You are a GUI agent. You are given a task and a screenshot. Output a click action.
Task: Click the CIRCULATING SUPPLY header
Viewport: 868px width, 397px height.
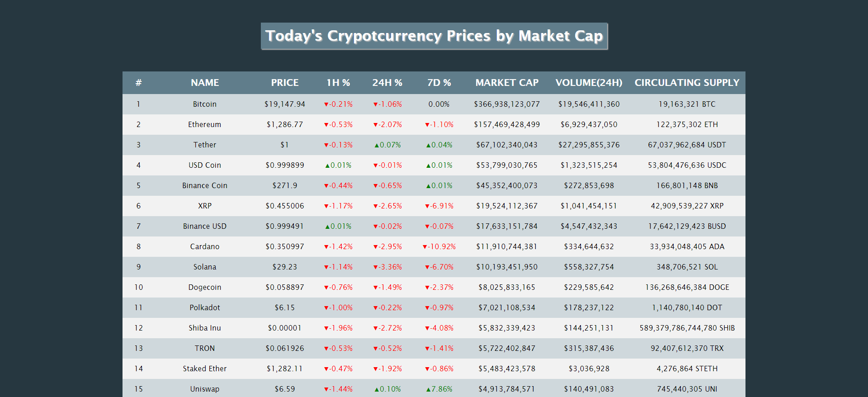tap(687, 83)
